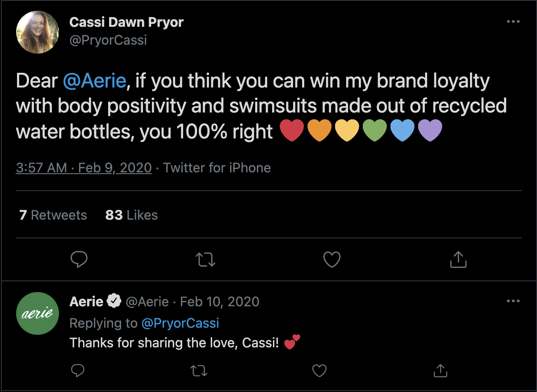This screenshot has width=537, height=392.
Task: Open more options on Aerie's reply
Action: [x=513, y=301]
